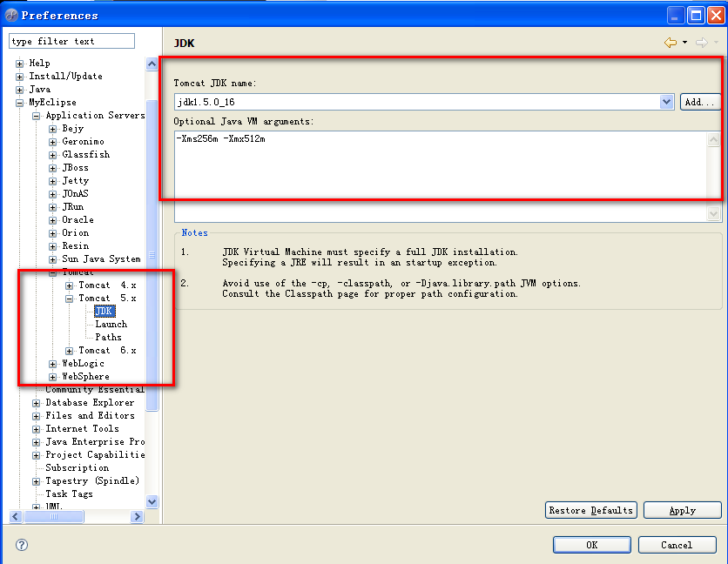
Task: Click tree horizontal scrollbar right arrow
Action: [137, 516]
